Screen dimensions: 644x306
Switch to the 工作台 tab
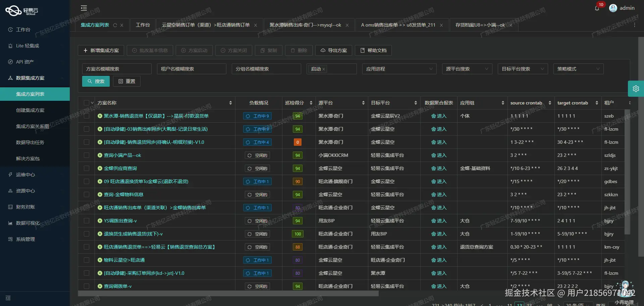point(143,25)
